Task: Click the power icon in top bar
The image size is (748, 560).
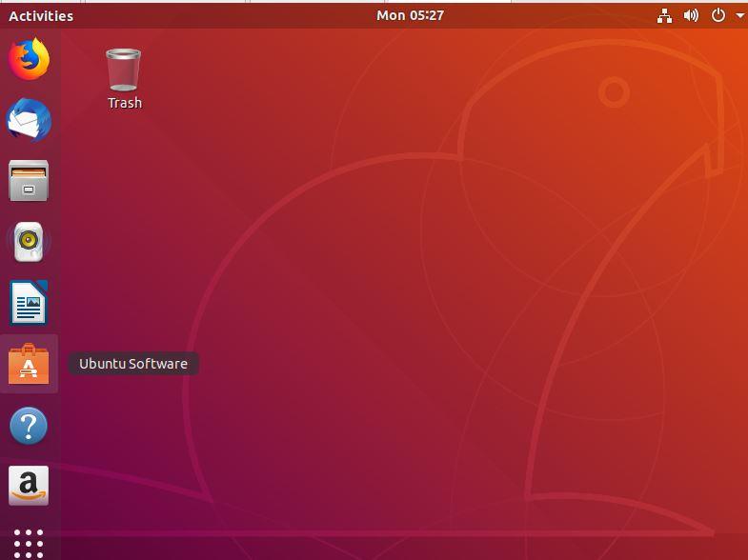Action: pyautogui.click(x=718, y=16)
